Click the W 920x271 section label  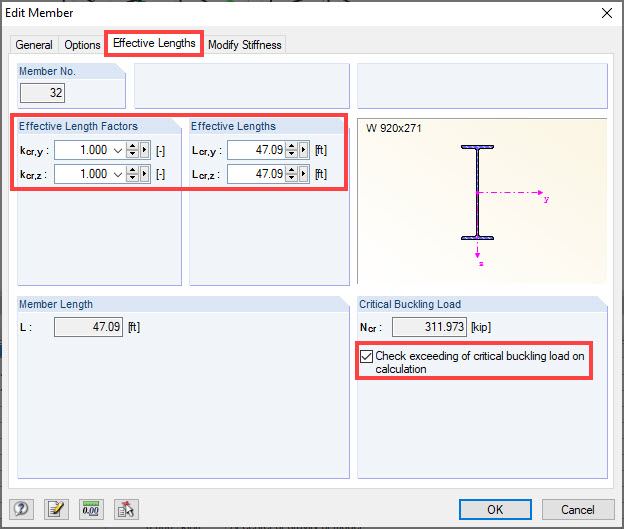tap(394, 129)
